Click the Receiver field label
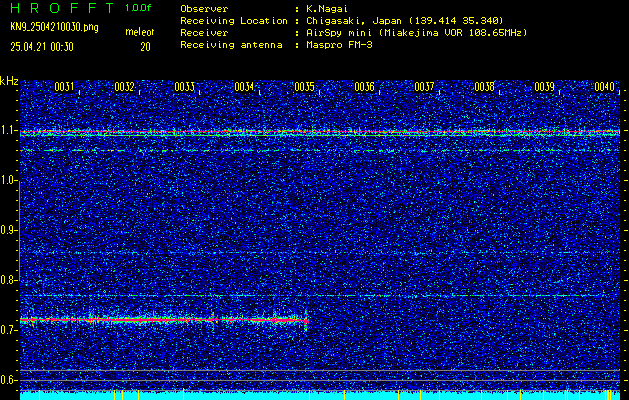Screen dimensions: 629x400 tap(204, 33)
